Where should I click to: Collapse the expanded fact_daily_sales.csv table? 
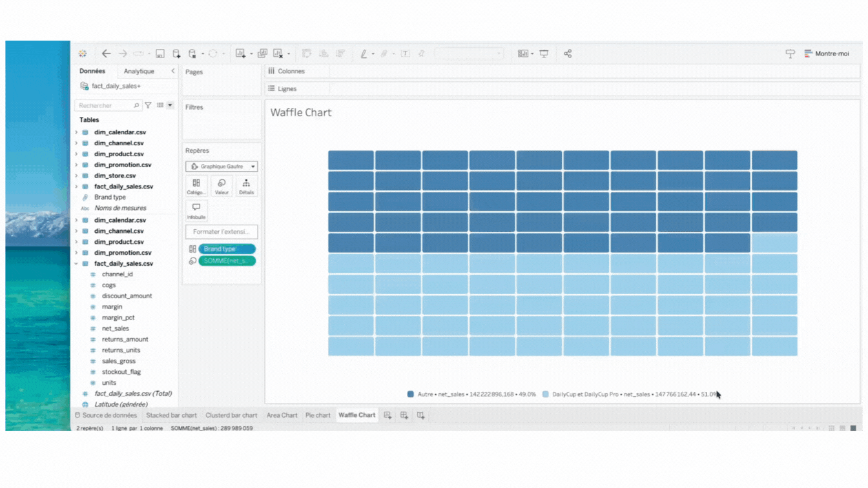pyautogui.click(x=76, y=263)
